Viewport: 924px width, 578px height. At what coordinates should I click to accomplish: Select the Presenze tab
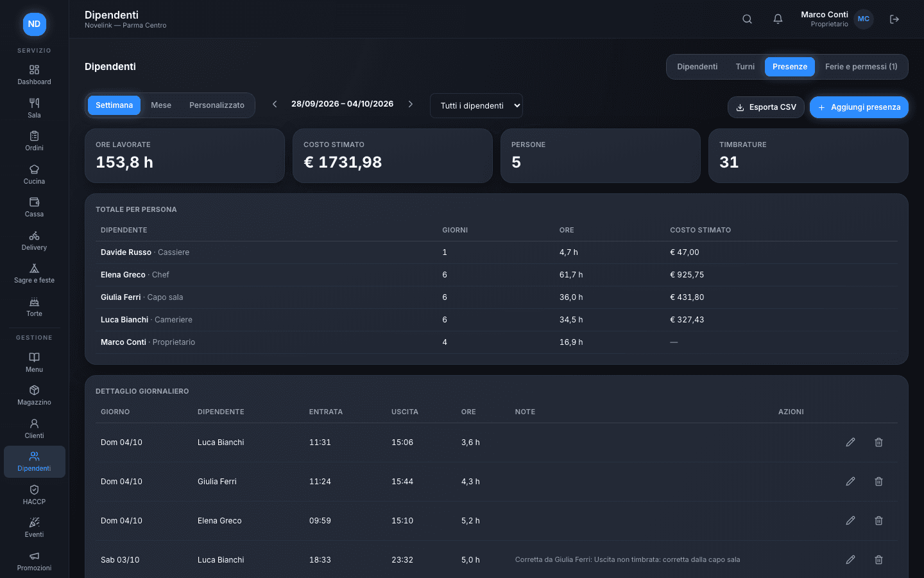point(790,67)
